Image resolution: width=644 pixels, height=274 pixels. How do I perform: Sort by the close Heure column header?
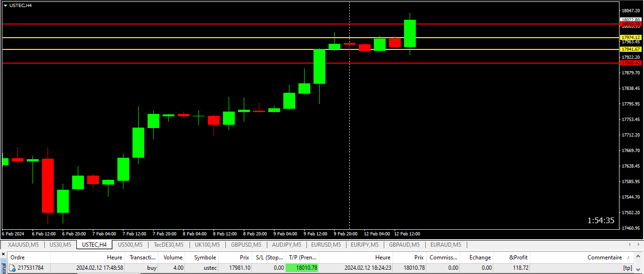(x=356, y=258)
